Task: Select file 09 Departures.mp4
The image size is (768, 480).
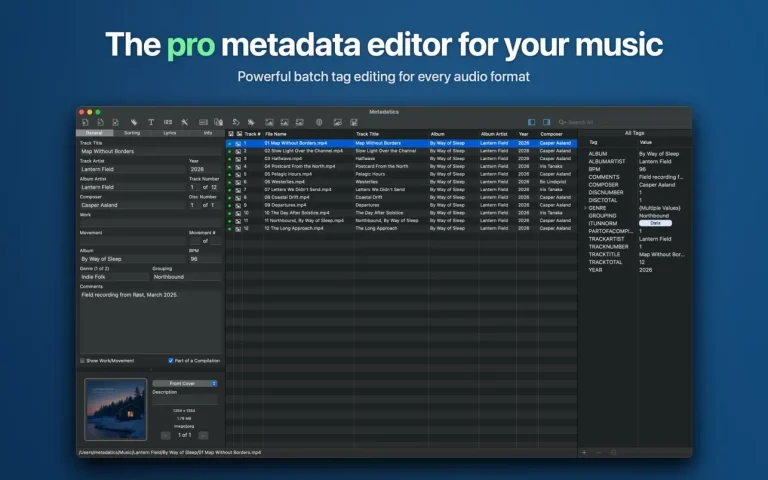Action: point(286,205)
